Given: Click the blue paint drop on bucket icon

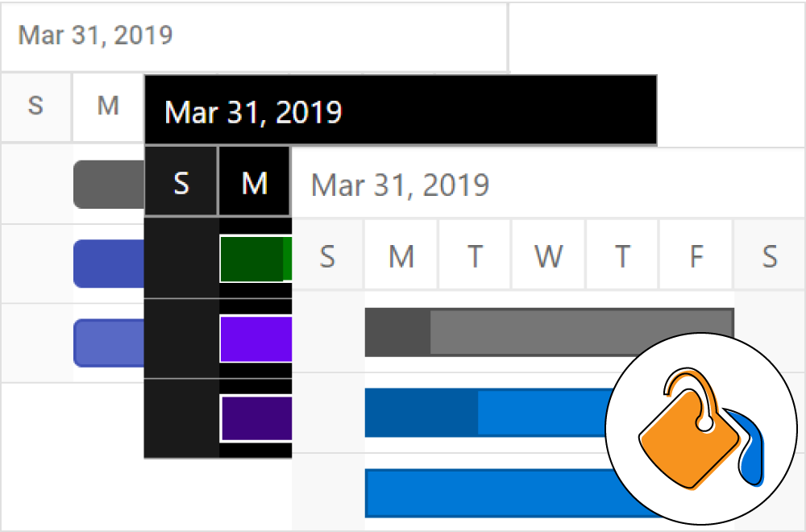Looking at the screenshot, I should 750,448.
